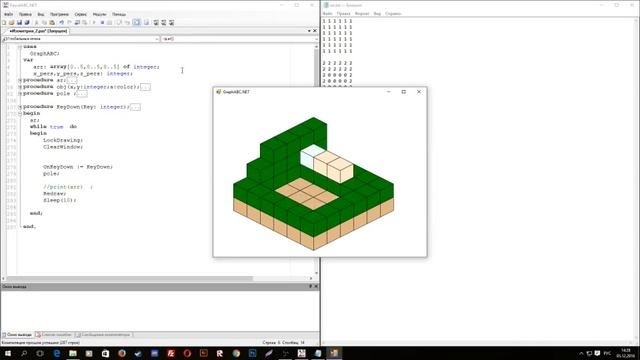Open Opera browser from taskbar
The height and width of the screenshot is (360, 640).
click(x=187, y=353)
